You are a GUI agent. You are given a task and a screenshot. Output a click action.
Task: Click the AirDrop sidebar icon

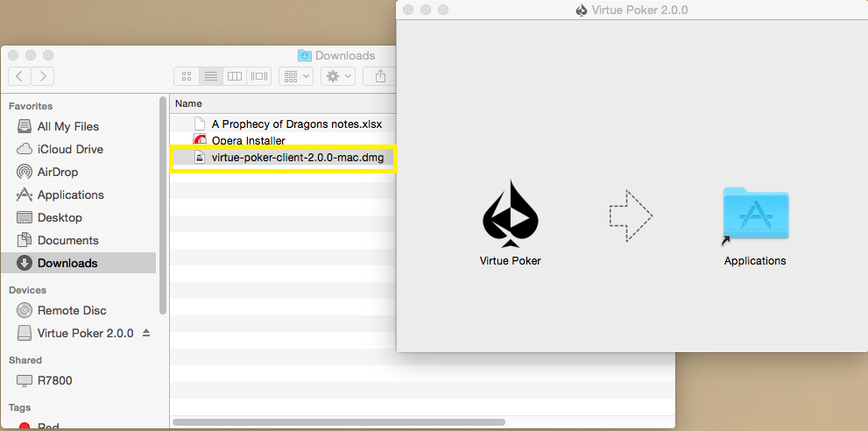click(x=25, y=172)
